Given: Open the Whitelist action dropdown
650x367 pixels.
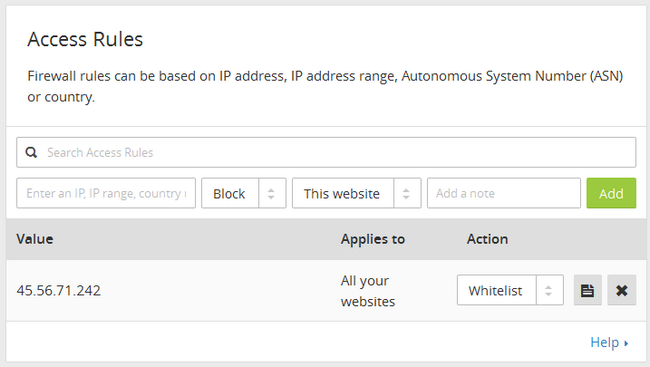Looking at the screenshot, I should [510, 290].
